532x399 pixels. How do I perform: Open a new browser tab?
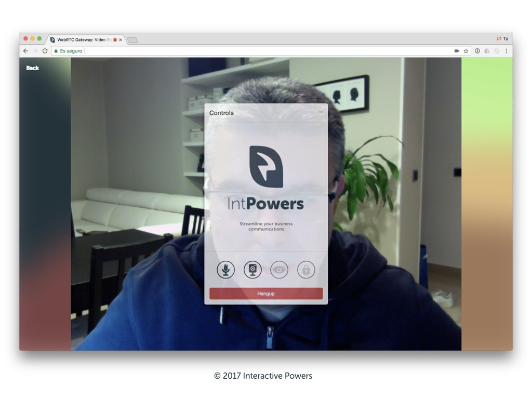pyautogui.click(x=132, y=40)
